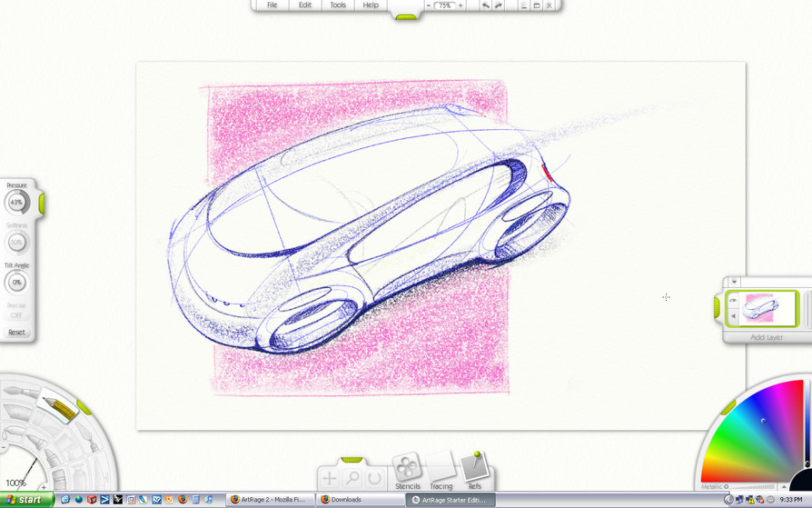Expand the layer panel dropdown arrow
The height and width of the screenshot is (508, 812).
(x=734, y=282)
